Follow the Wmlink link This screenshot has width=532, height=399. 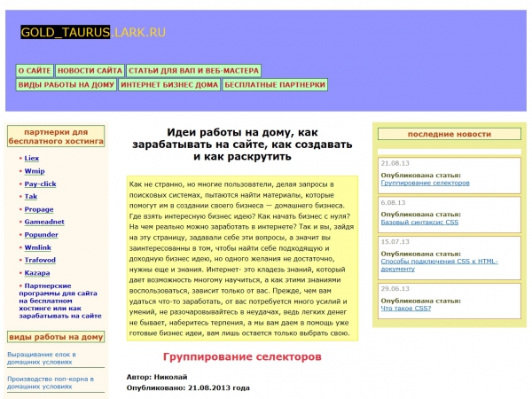(37, 247)
